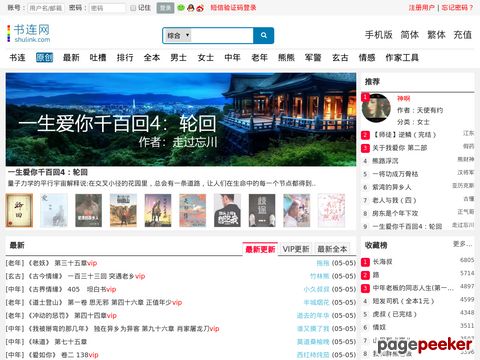The width and height of the screenshot is (480, 360).
Task: Open the 全本 nav item
Action: pyautogui.click(x=152, y=58)
